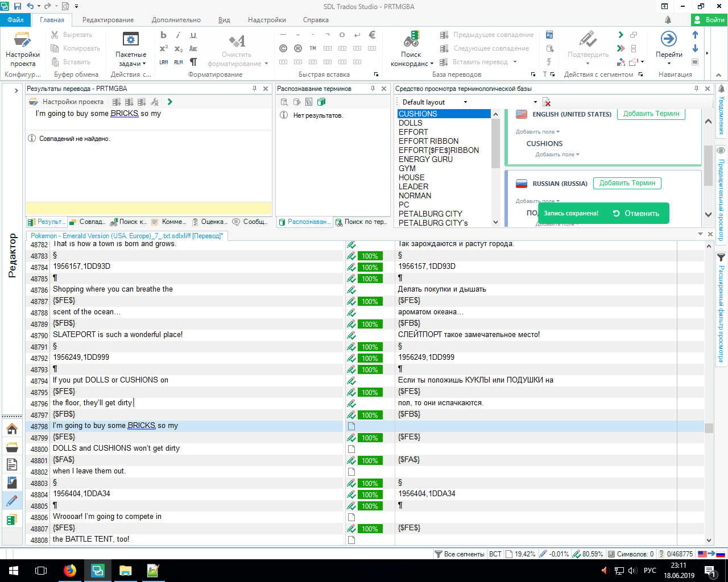This screenshot has width=728, height=582.
Task: Switch to the Редактирование ribbon tab
Action: point(108,20)
